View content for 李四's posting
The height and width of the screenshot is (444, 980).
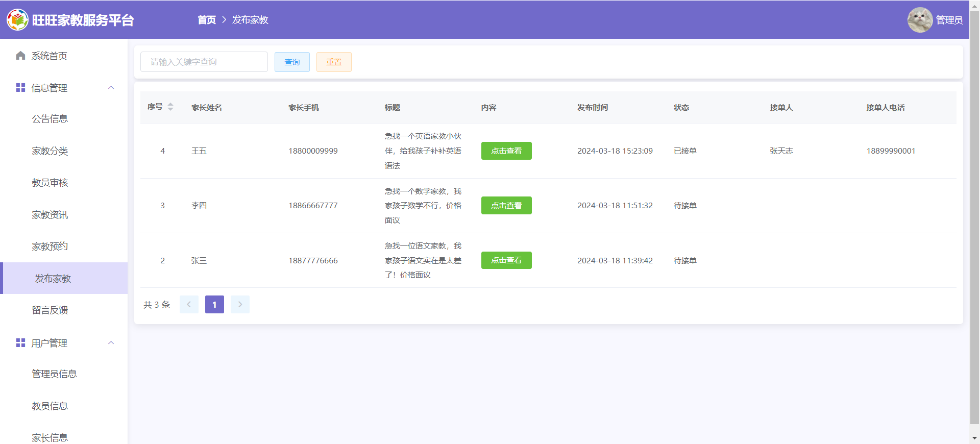[506, 206]
